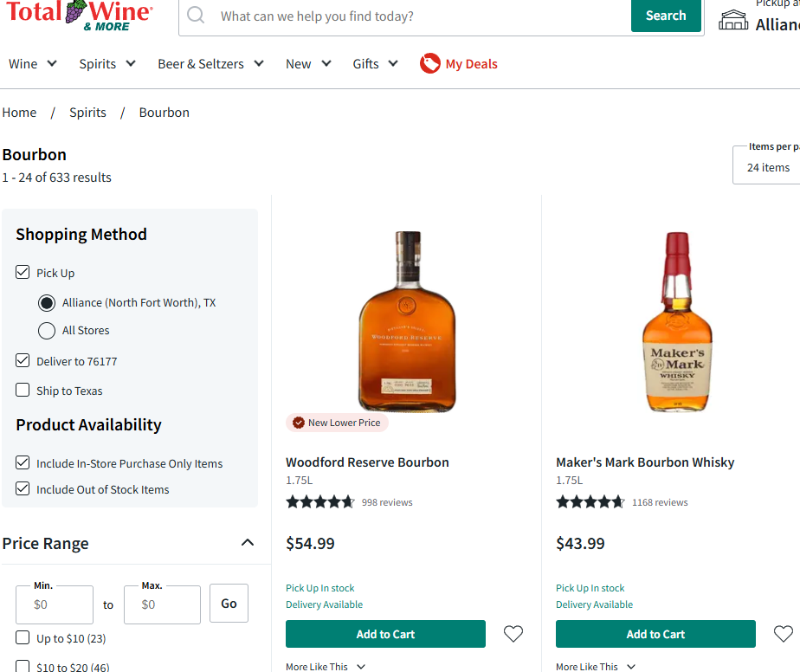
Task: Expand the Beer & Seltzers menu
Action: point(210,64)
